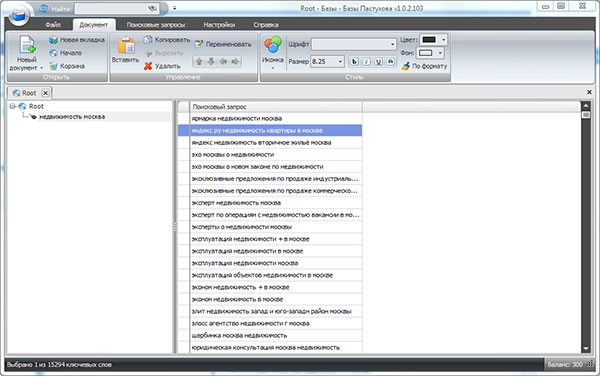600x376 pixels.
Task: Toggle italic formatting button
Action: (367, 62)
